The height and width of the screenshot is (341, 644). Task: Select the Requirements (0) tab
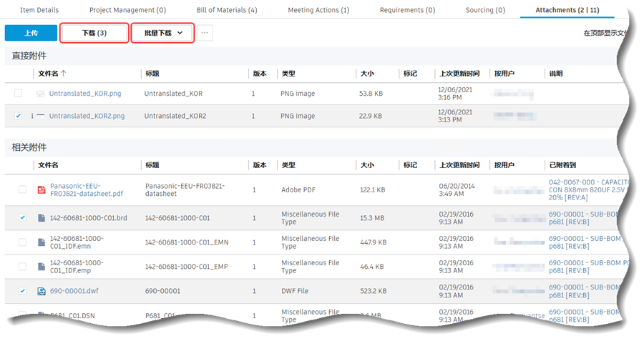(x=407, y=10)
